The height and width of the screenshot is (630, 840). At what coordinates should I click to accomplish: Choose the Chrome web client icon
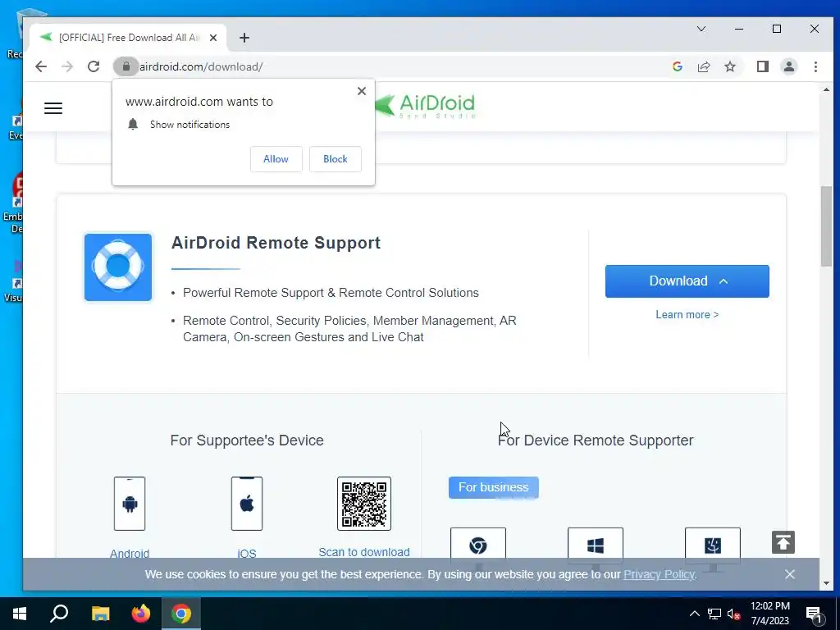tap(478, 546)
